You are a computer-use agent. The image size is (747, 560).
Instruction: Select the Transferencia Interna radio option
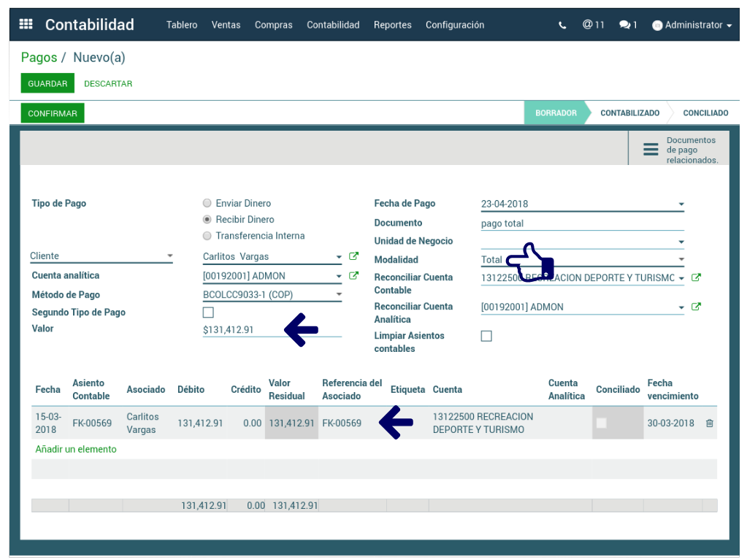(208, 236)
